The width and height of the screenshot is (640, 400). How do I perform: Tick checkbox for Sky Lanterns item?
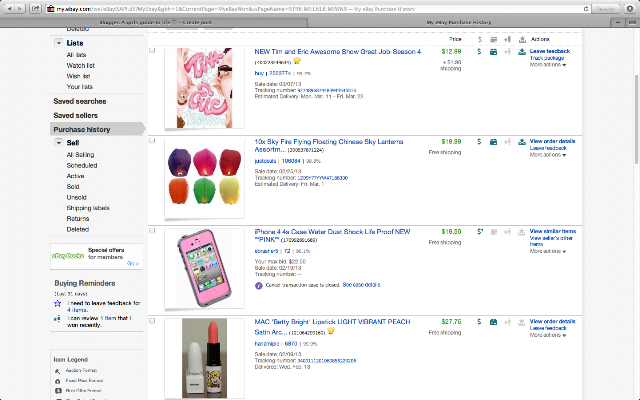(x=152, y=141)
